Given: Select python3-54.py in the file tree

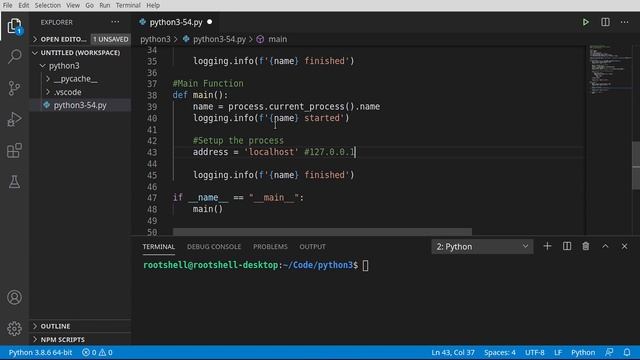Looking at the screenshot, I should 80,105.
